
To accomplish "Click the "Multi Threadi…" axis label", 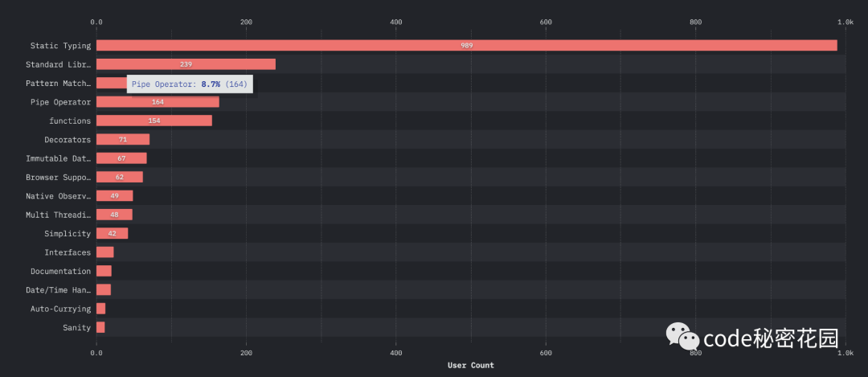I will pos(58,215).
